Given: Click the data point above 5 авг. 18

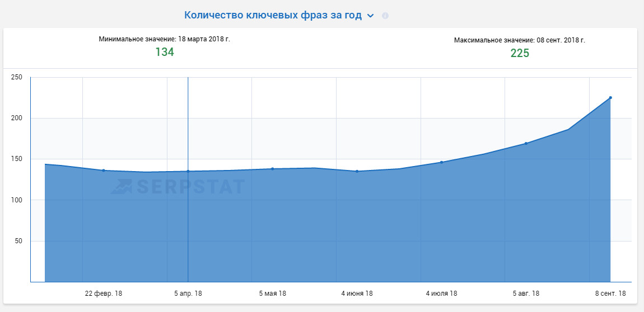Looking at the screenshot, I should pyautogui.click(x=526, y=144).
